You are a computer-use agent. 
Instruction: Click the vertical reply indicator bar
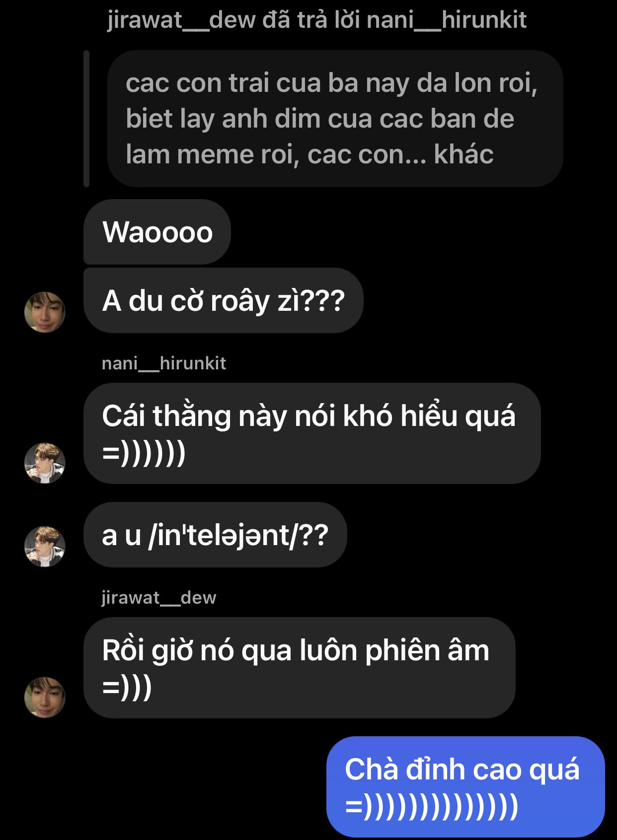tap(86, 119)
